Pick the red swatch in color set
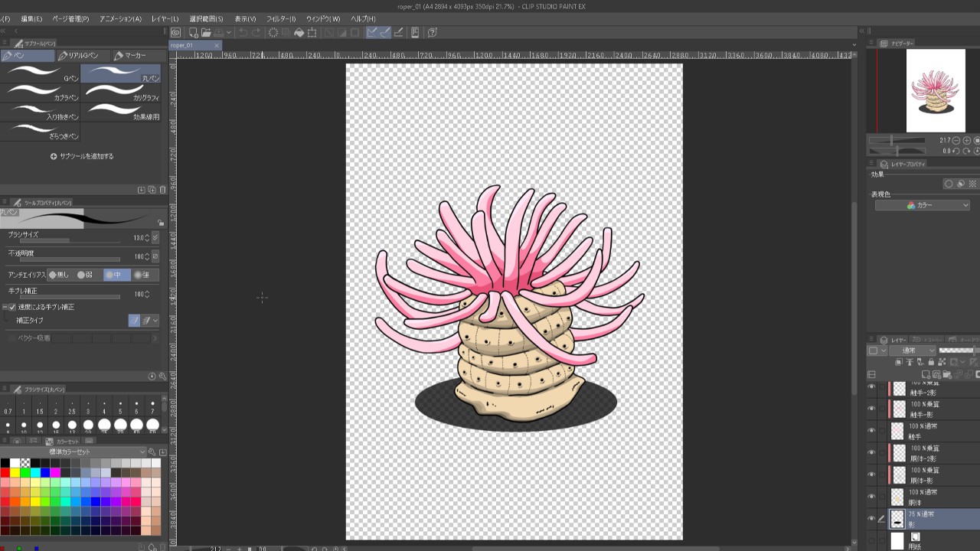 coord(5,473)
